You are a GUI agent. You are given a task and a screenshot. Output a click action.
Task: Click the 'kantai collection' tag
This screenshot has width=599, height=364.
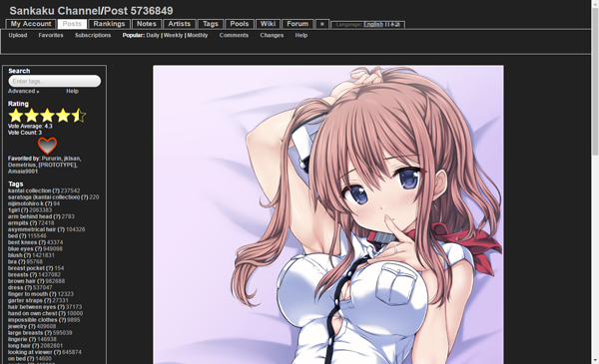click(29, 190)
